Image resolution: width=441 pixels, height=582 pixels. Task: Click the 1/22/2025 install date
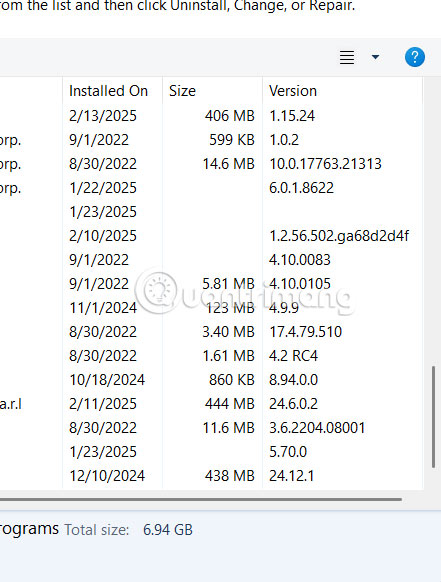(x=103, y=188)
